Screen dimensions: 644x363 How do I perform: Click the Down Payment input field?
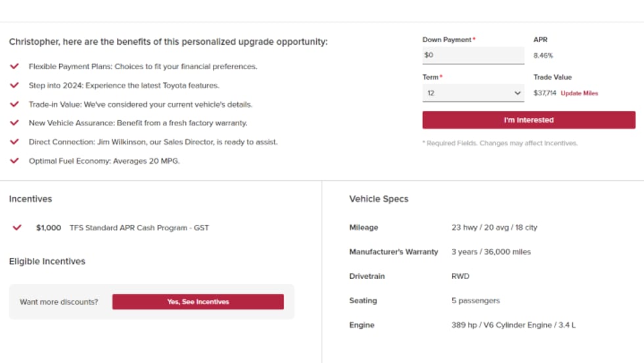pyautogui.click(x=472, y=55)
